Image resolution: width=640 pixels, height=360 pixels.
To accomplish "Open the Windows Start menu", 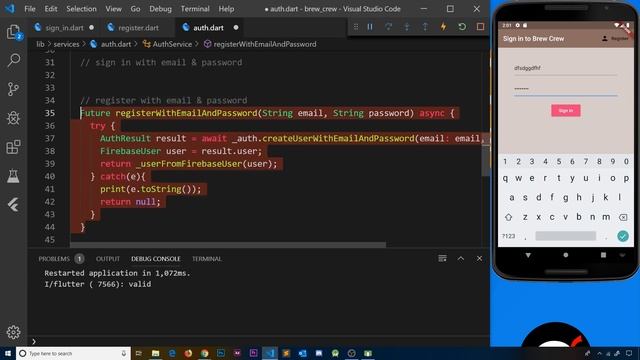I will 7,353.
